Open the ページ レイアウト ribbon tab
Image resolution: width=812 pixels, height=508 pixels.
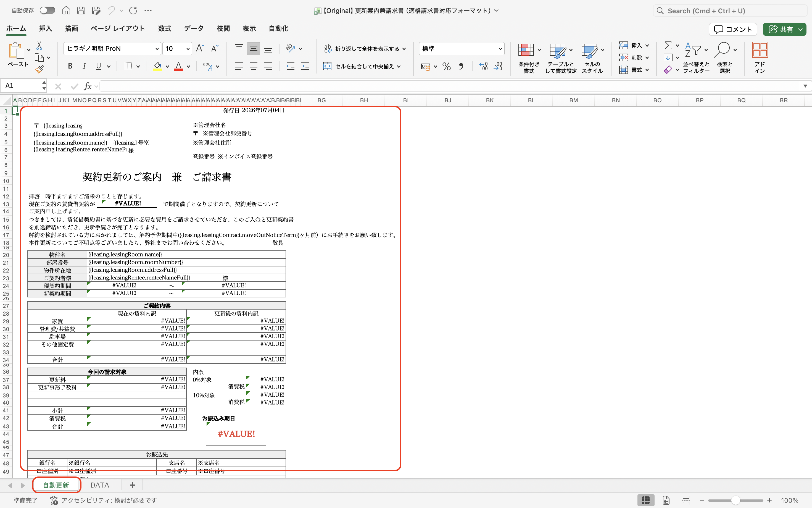(118, 28)
